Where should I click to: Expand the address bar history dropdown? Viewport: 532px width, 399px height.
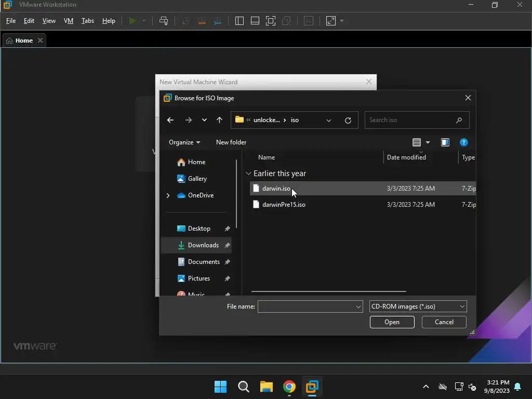coord(329,121)
